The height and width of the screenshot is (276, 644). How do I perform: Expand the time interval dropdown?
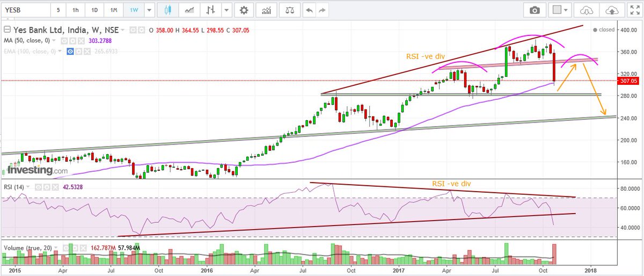click(149, 10)
